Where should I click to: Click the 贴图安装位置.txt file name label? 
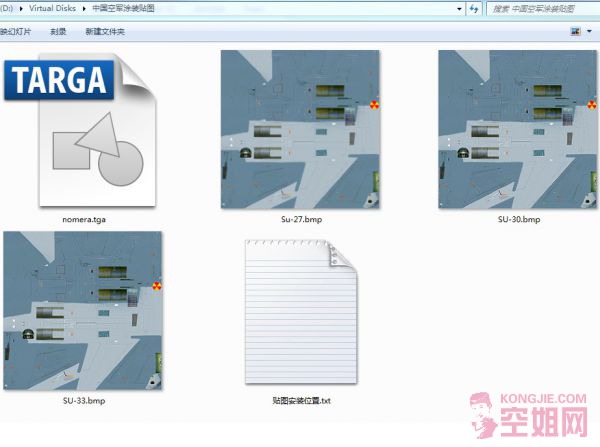point(301,401)
